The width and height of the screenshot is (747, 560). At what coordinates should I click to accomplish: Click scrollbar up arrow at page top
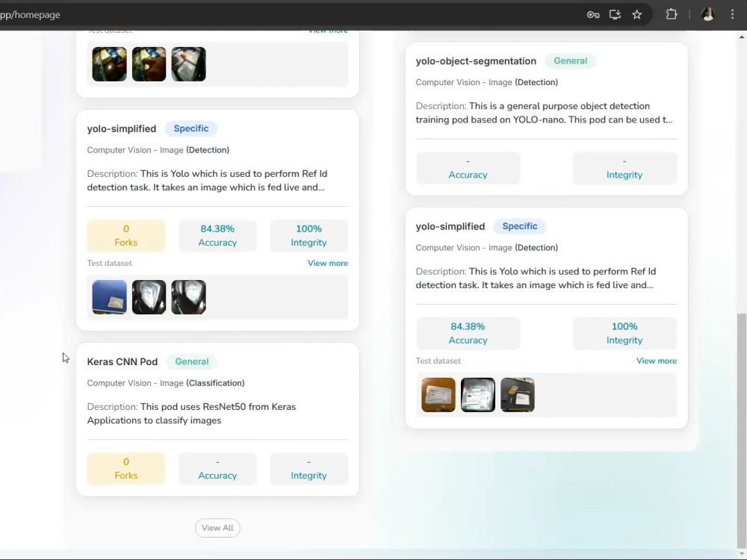741,37
